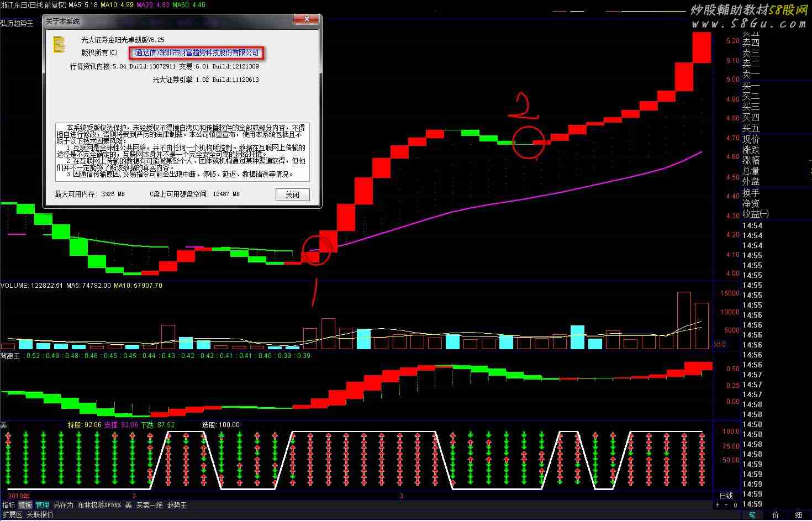Click the C盘上可用硬盘空间 disk readout
Screen dimensions: 812x521
coord(194,194)
